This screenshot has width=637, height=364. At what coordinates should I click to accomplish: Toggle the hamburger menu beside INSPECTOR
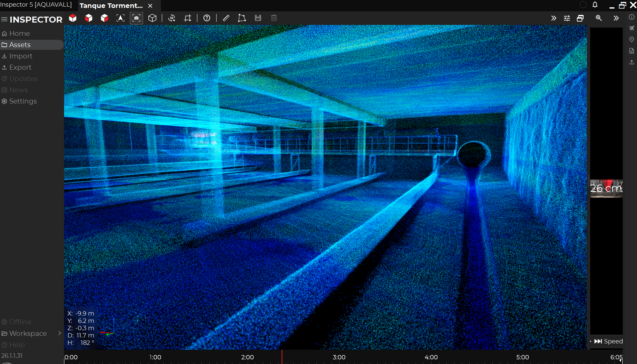[4, 19]
